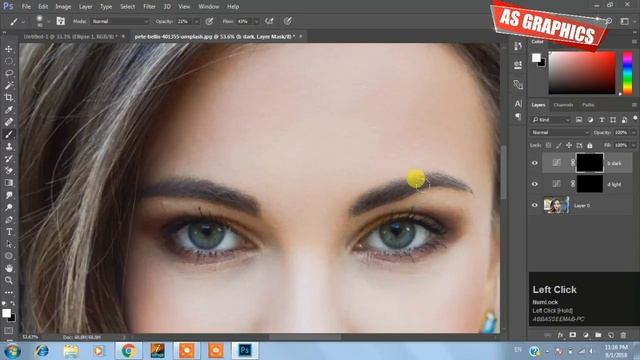The width and height of the screenshot is (640, 360).
Task: Select the Dodge tool
Action: tap(9, 207)
